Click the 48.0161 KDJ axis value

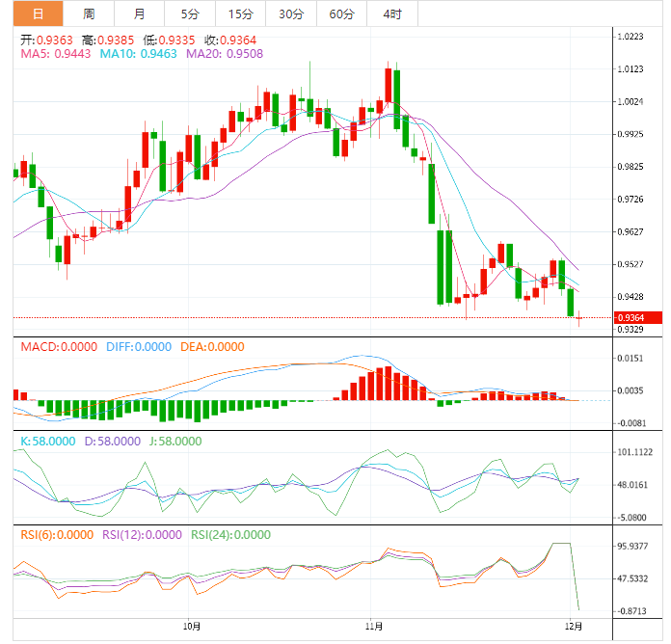632,485
